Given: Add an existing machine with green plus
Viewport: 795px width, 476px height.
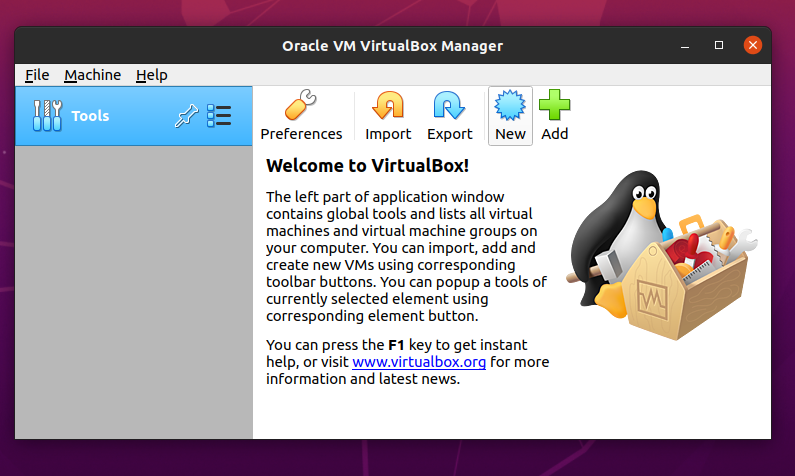Looking at the screenshot, I should click(x=554, y=116).
